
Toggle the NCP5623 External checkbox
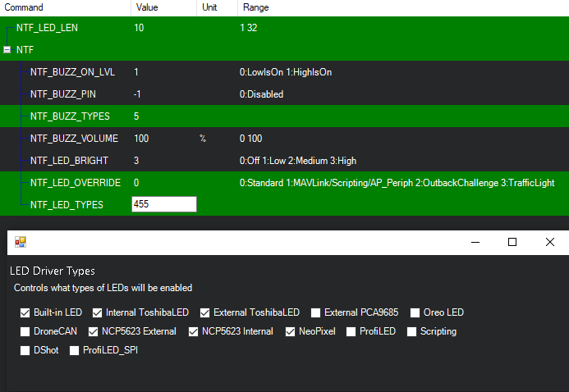point(94,331)
